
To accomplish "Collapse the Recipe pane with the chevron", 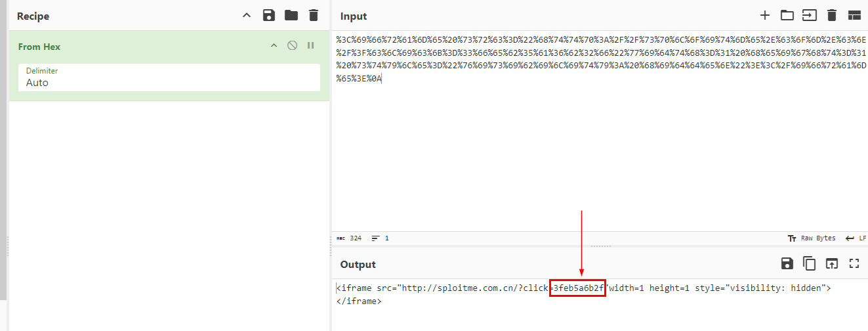I will (247, 15).
